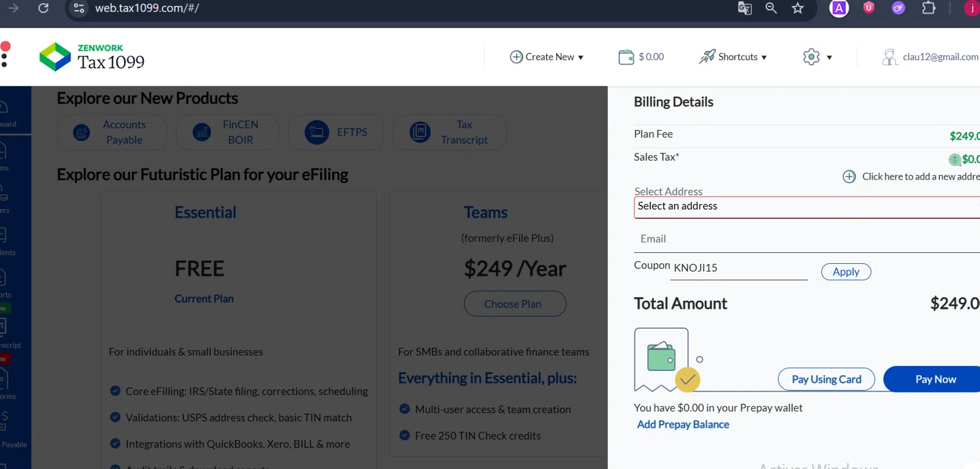The height and width of the screenshot is (469, 980).
Task: Open the pink shield extension icon
Action: pyautogui.click(x=868, y=8)
